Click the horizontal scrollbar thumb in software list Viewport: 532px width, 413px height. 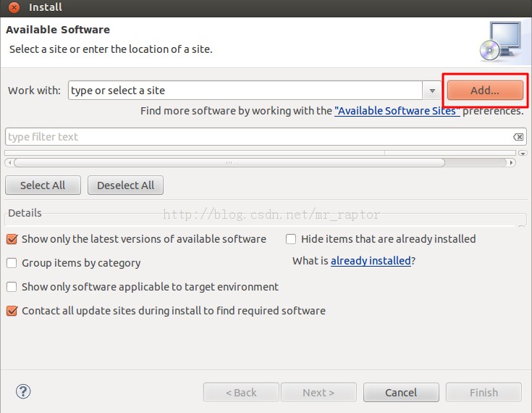(229, 163)
